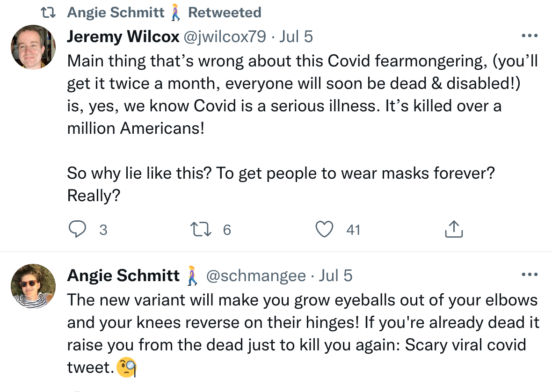
Task: Open the @schmangee handle link
Action: coord(256,276)
